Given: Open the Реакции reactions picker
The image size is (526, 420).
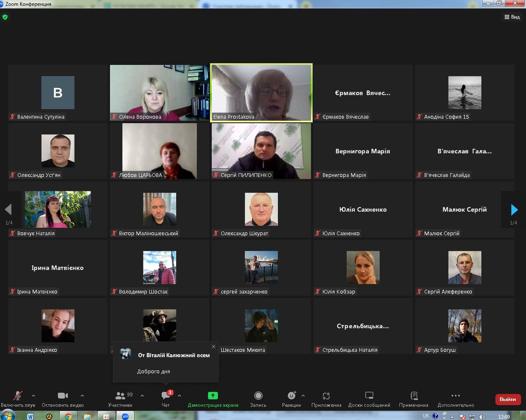Looking at the screenshot, I should pos(291,398).
